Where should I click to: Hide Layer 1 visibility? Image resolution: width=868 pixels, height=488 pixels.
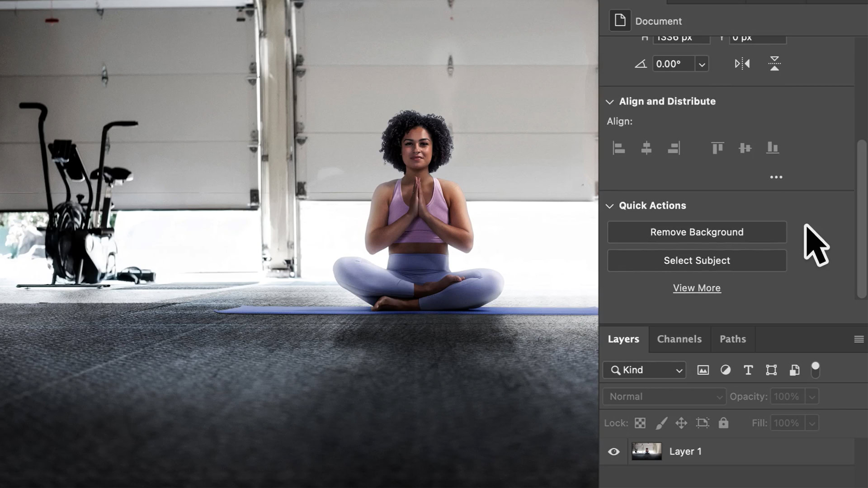(x=613, y=451)
